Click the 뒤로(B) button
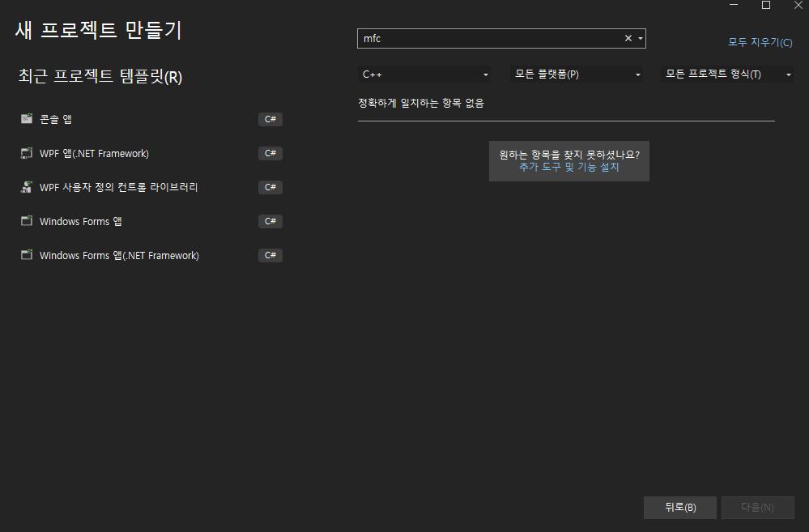 point(679,507)
